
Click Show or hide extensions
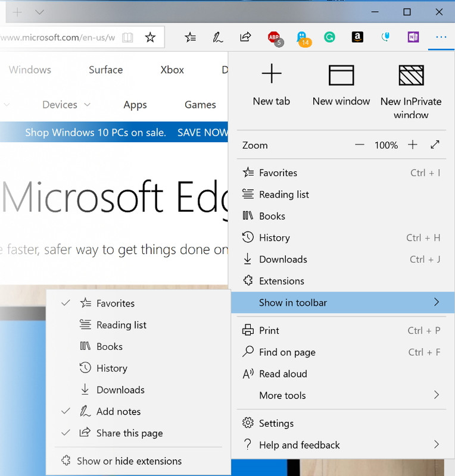tap(138, 461)
